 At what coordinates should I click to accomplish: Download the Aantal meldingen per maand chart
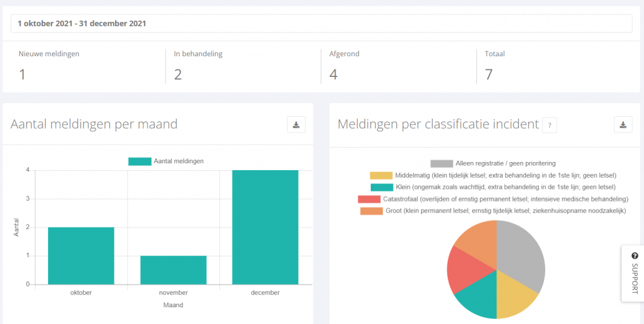(x=296, y=124)
